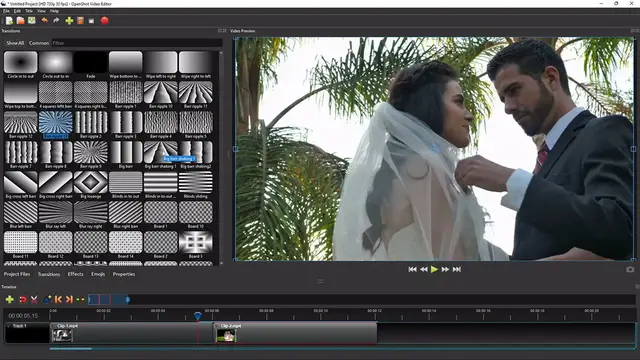Screen dimensions: 640x360
Task: Click the rewind playback button
Action: coord(424,269)
